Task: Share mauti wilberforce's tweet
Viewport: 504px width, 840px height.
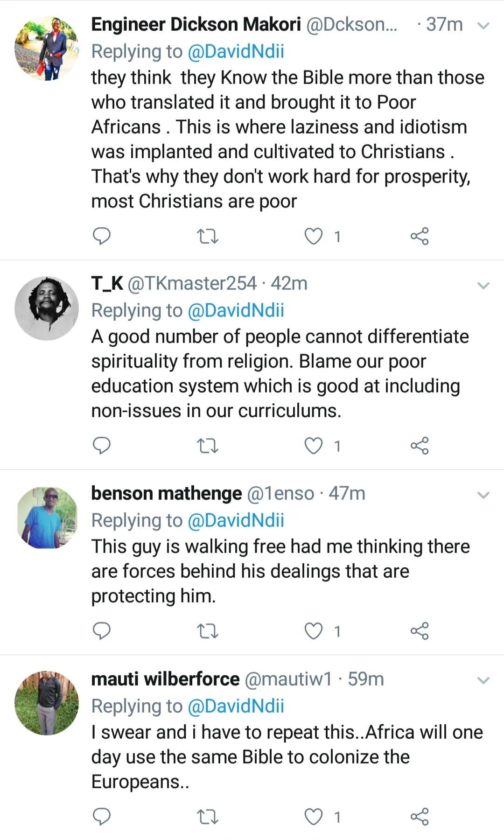Action: (420, 817)
